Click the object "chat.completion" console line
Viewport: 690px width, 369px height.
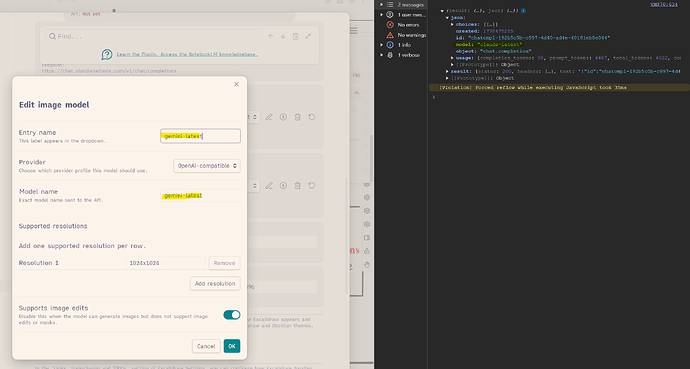point(493,51)
